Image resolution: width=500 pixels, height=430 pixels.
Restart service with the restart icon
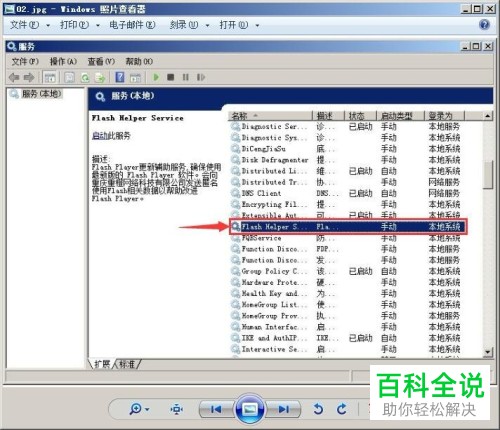coord(201,77)
